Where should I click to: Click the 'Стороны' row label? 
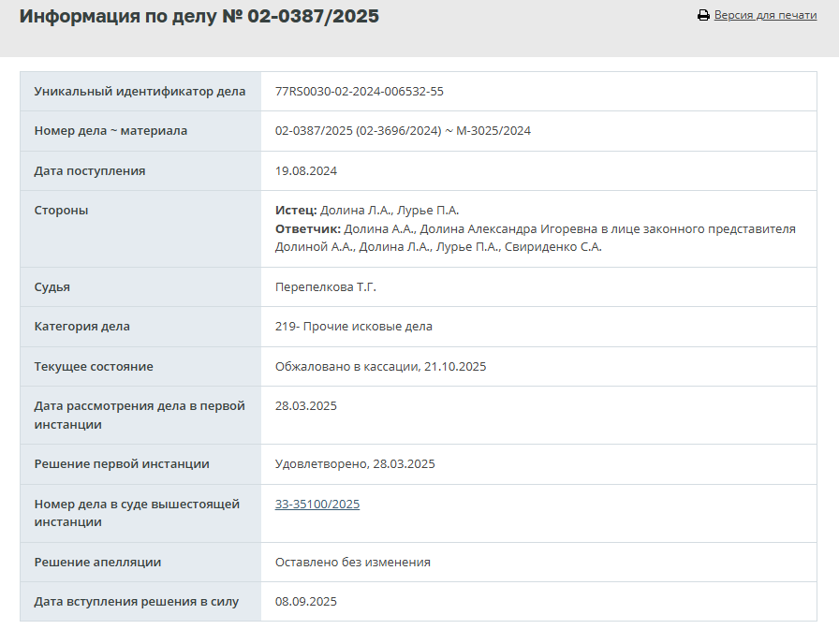[x=61, y=211]
